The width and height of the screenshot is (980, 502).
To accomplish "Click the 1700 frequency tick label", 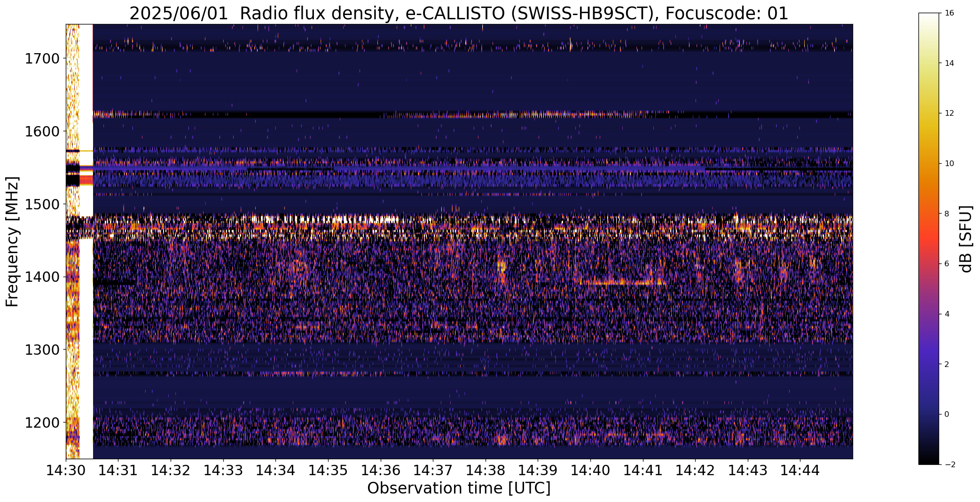I will (42, 59).
